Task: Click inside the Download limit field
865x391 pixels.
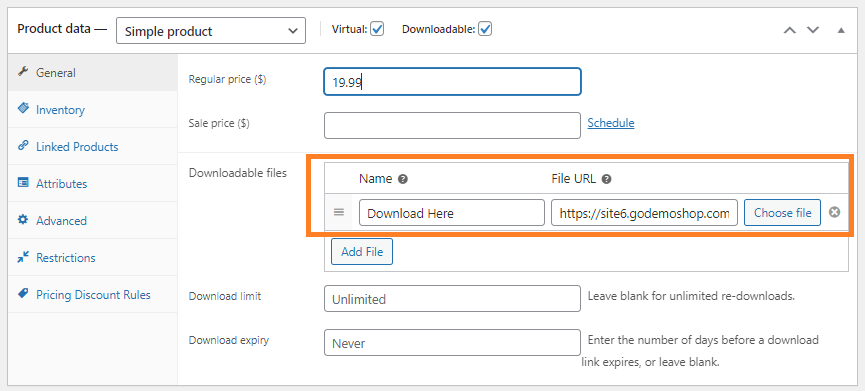Action: (452, 298)
